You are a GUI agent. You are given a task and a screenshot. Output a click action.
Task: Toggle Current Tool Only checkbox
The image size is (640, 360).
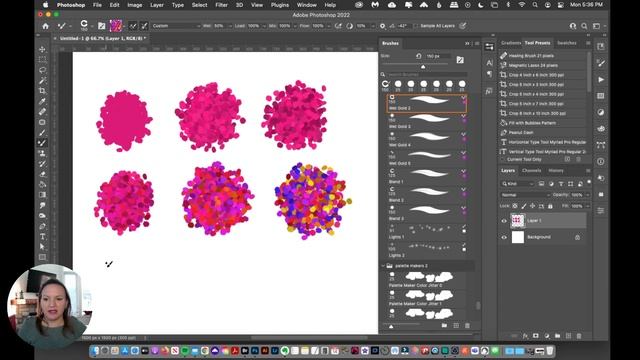point(503,160)
